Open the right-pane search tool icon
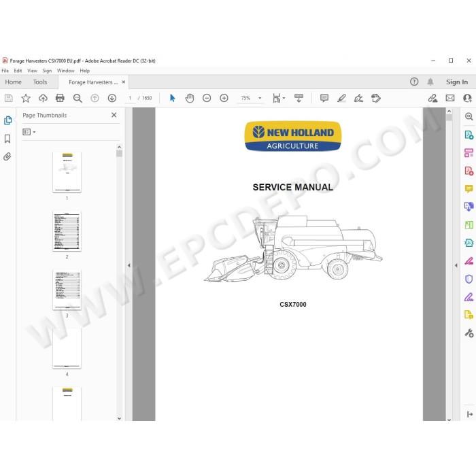The width and height of the screenshot is (476, 476). 469,116
